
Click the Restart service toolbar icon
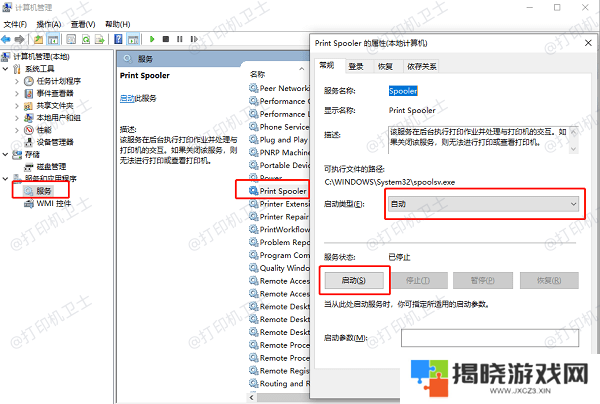pos(194,39)
